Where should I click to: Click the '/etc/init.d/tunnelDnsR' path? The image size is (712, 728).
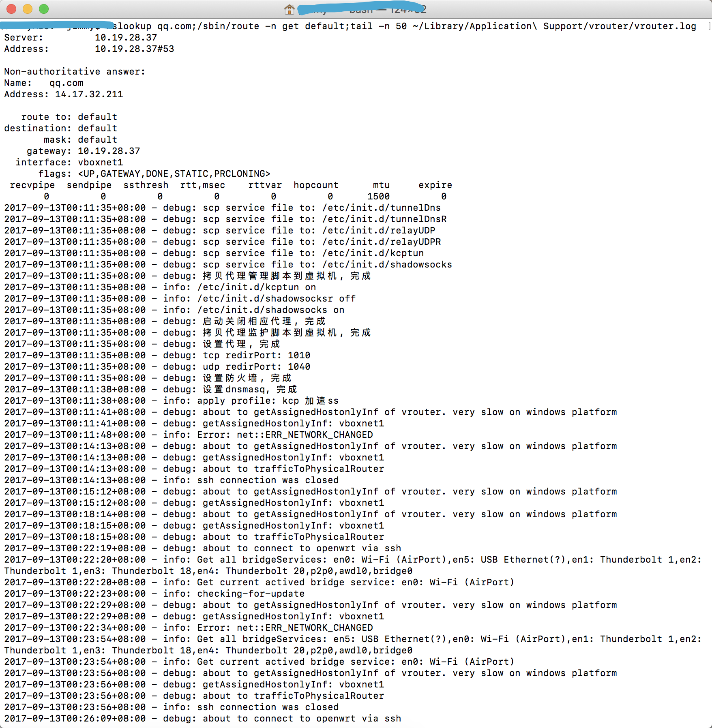(384, 219)
